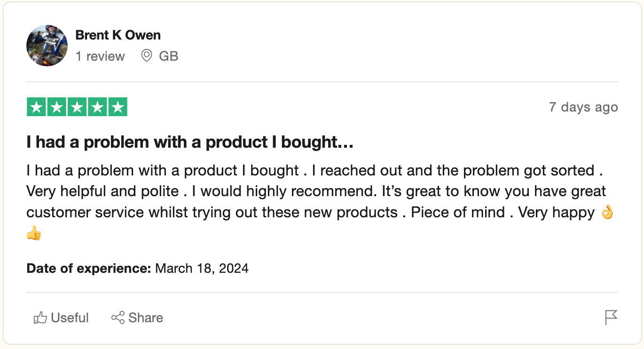Screen dimensions: 644x349
Task: Click the third green rating star
Action: (x=77, y=107)
